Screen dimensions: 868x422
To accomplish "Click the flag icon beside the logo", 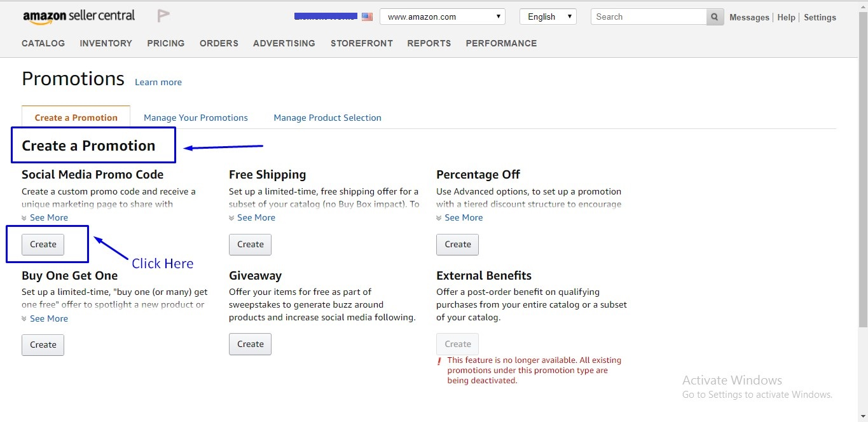I will click(x=163, y=16).
